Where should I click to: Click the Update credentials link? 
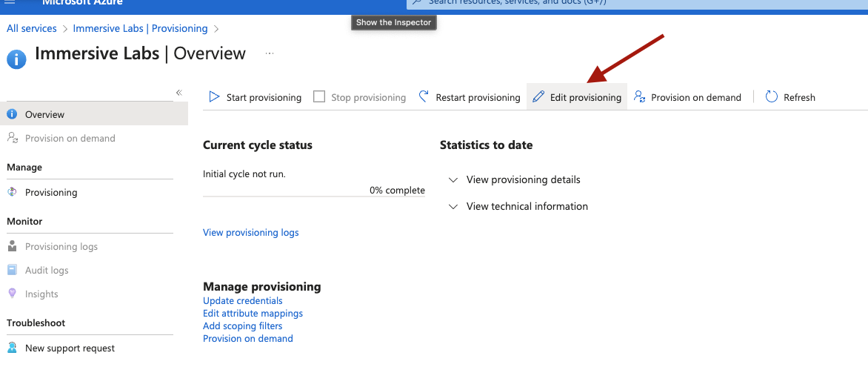point(242,301)
